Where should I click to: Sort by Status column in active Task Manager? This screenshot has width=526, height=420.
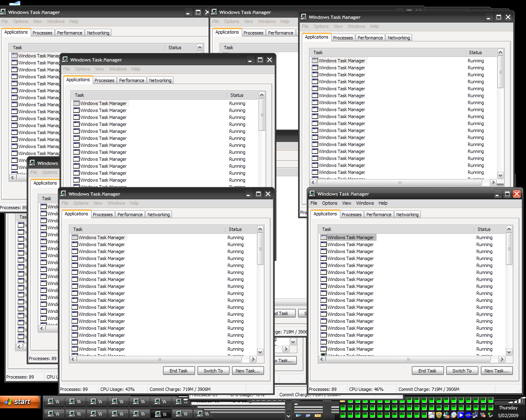[489, 229]
